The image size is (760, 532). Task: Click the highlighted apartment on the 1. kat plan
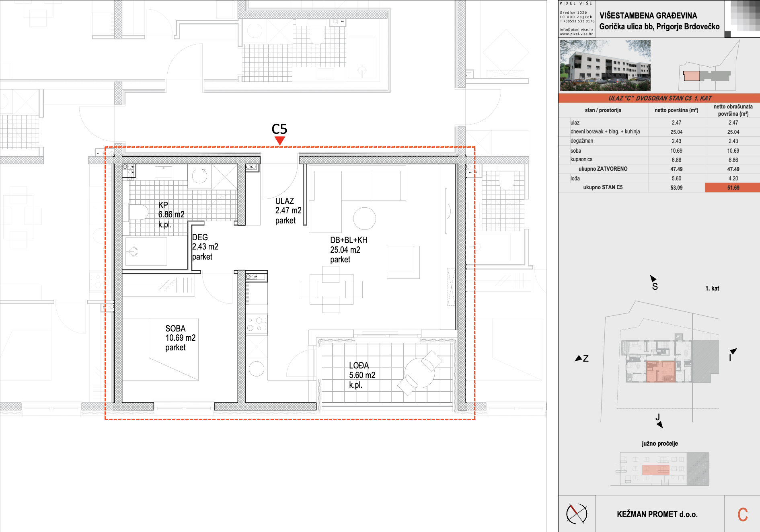(x=661, y=371)
